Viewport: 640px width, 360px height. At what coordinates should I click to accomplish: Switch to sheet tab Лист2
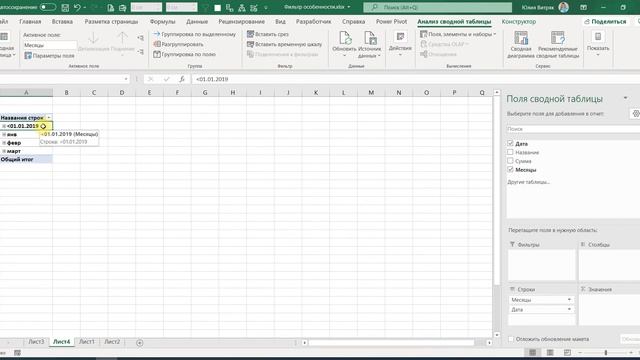112,342
